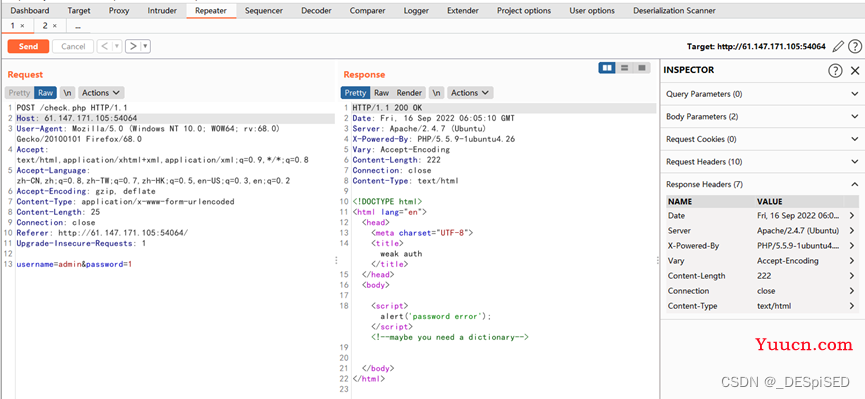Send the request
Screen dimensions: 865x399
[28, 46]
